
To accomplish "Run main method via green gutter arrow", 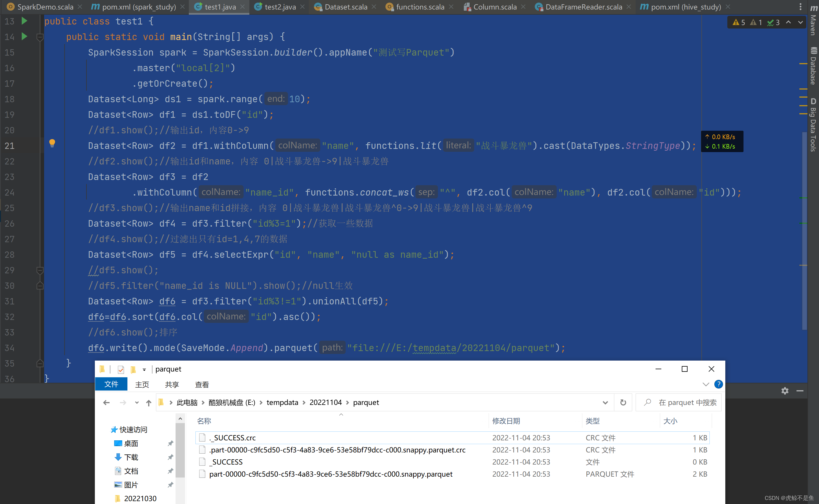I will point(24,37).
